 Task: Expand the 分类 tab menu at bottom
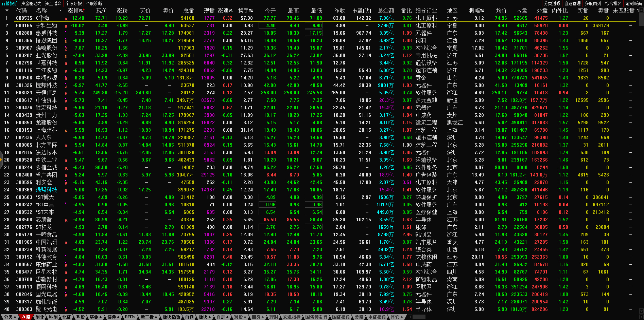pyautogui.click(x=10, y=317)
